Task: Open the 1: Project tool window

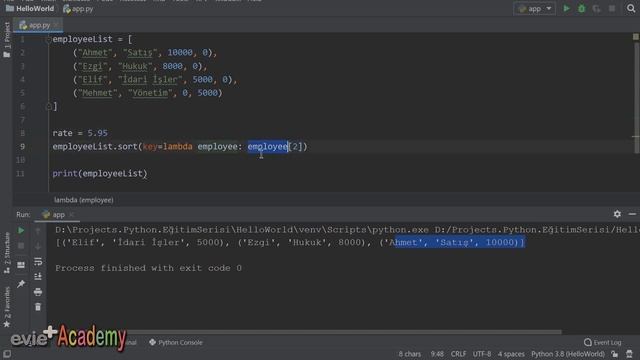Action: click(7, 40)
